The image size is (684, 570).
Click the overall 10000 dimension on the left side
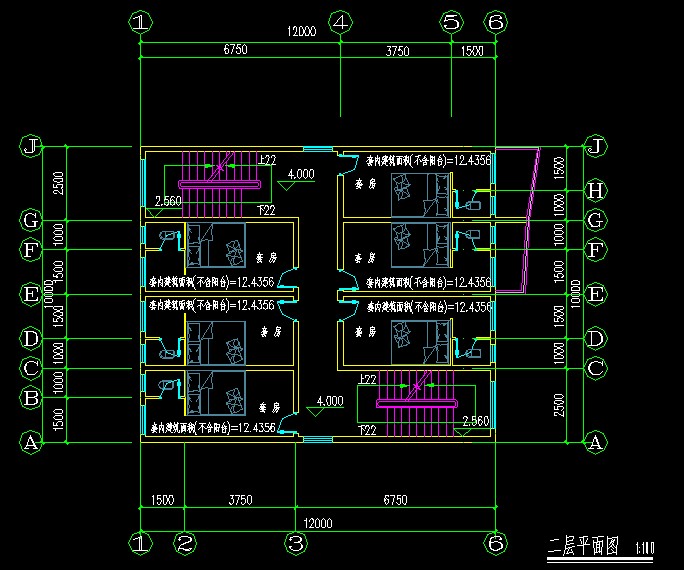tap(49, 294)
